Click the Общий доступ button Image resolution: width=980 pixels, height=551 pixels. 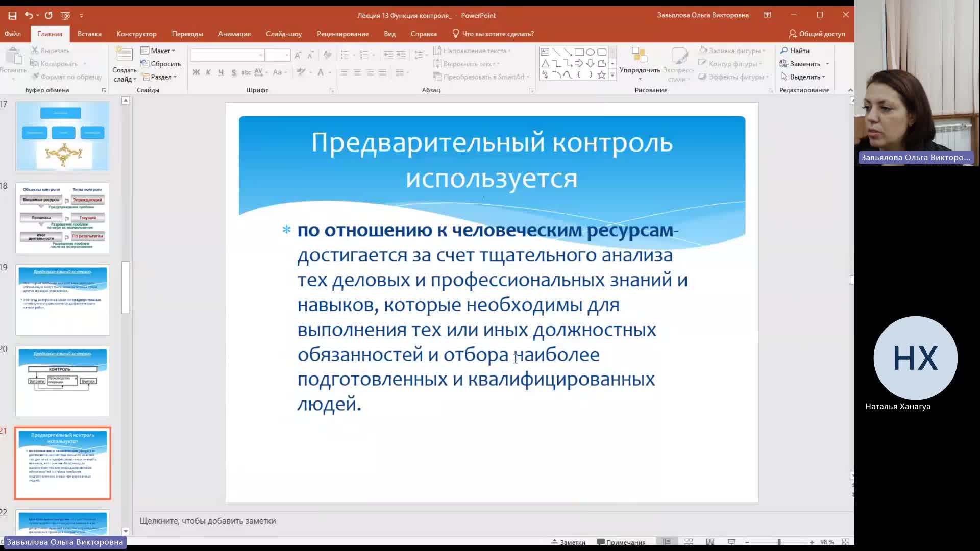[x=817, y=34]
